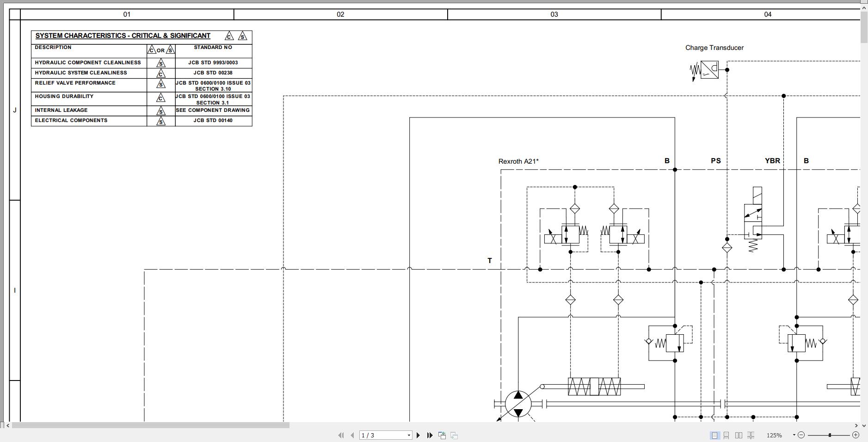Screen dimensions: 868x442
Task: Return to the previous view
Action: [442, 435]
